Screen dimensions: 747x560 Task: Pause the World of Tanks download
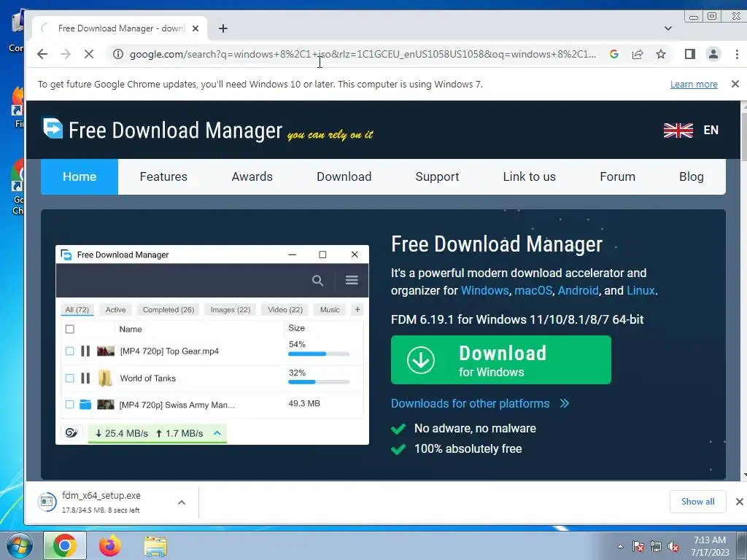(x=85, y=378)
